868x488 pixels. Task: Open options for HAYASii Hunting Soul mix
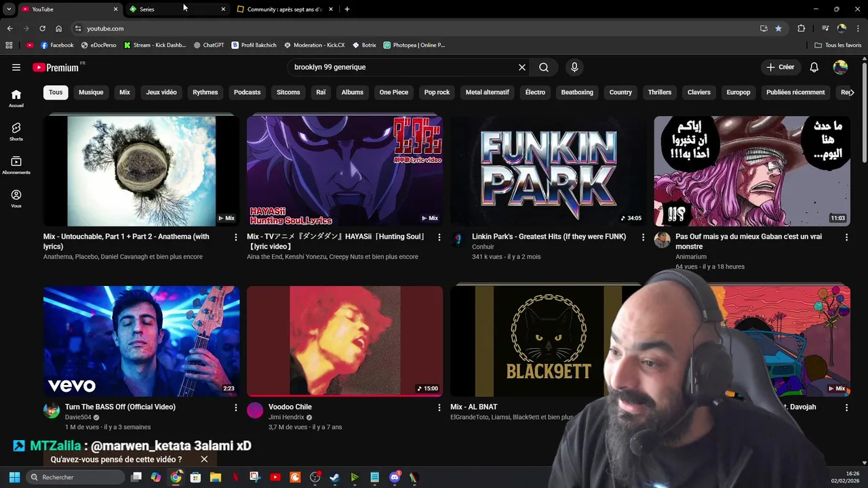pyautogui.click(x=439, y=237)
